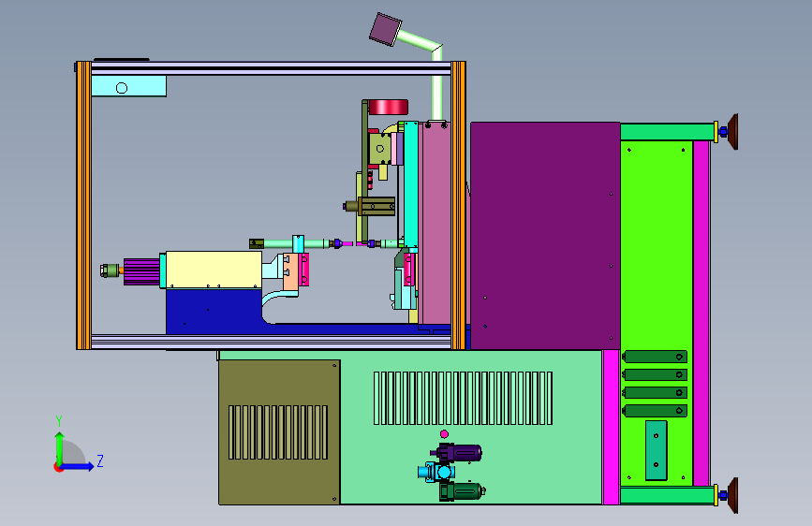Pick the cyan air regulator unit

tap(438, 472)
